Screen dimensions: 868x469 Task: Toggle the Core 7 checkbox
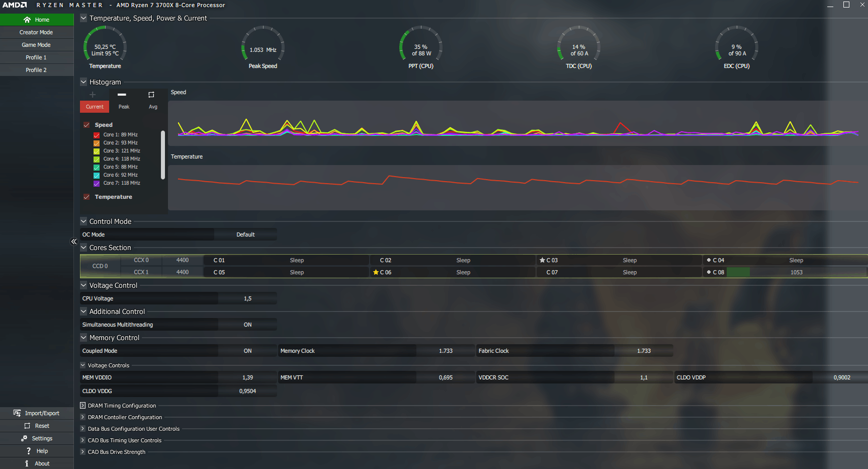pyautogui.click(x=97, y=183)
